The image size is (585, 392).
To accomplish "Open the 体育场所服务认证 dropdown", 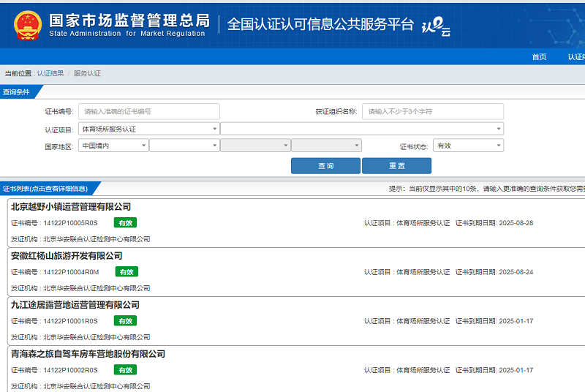I will point(149,129).
